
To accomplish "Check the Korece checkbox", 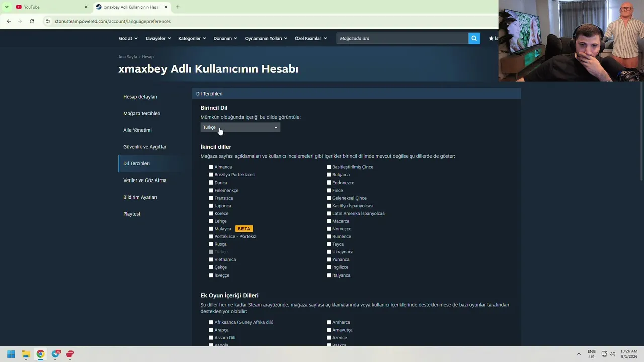I will click(x=211, y=213).
